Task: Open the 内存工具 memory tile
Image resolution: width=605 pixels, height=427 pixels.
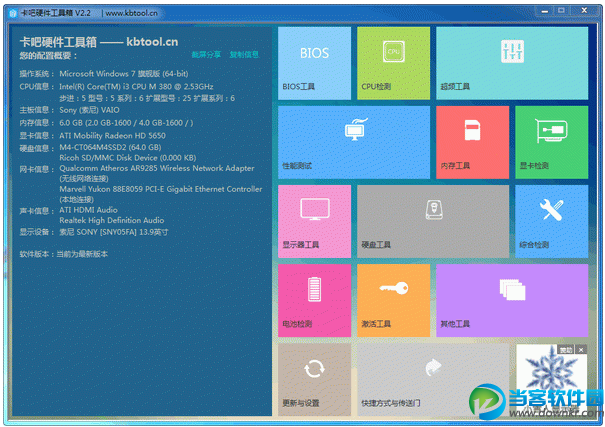Action: pos(473,142)
